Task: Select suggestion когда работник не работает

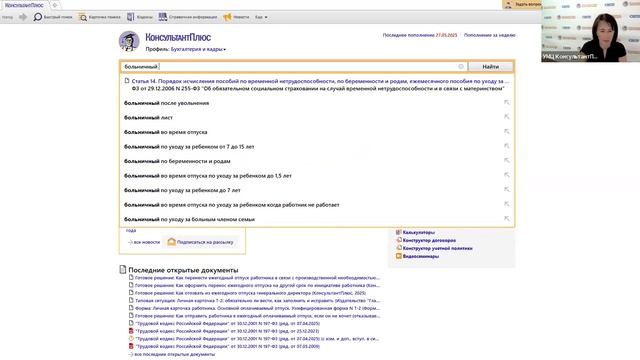Action: click(231, 205)
